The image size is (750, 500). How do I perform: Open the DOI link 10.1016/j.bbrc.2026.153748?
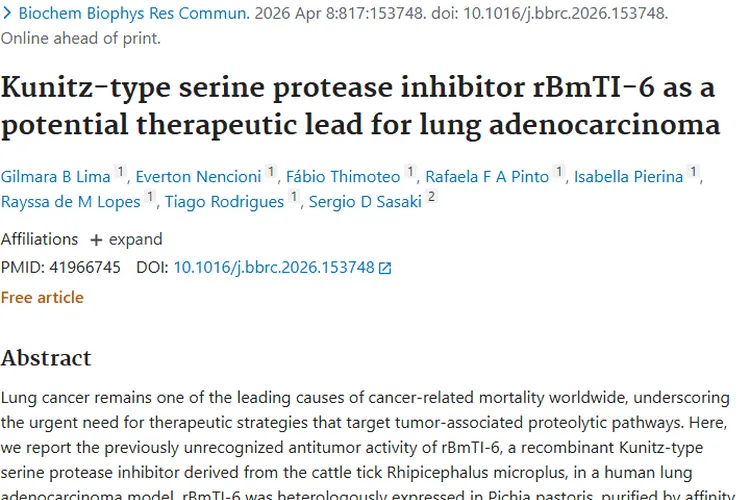(x=274, y=268)
